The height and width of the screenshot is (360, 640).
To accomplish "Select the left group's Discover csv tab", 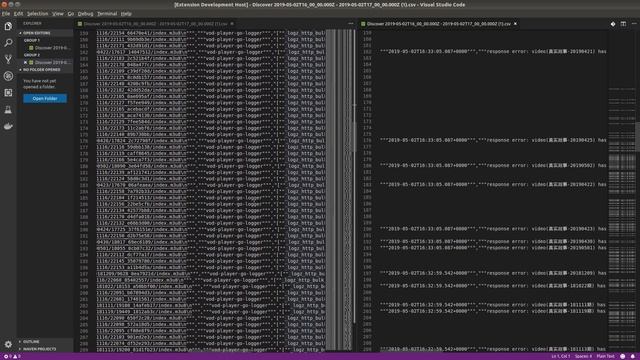I will [x=156, y=24].
